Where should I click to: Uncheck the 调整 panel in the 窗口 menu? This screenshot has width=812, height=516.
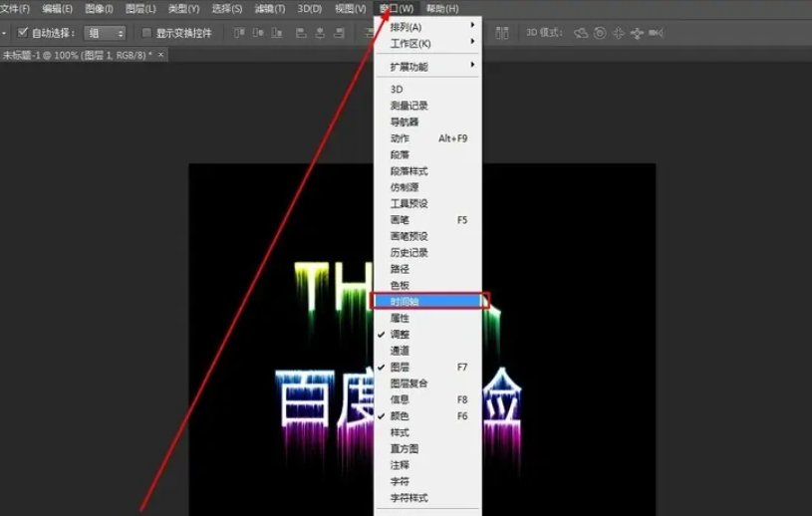427,335
